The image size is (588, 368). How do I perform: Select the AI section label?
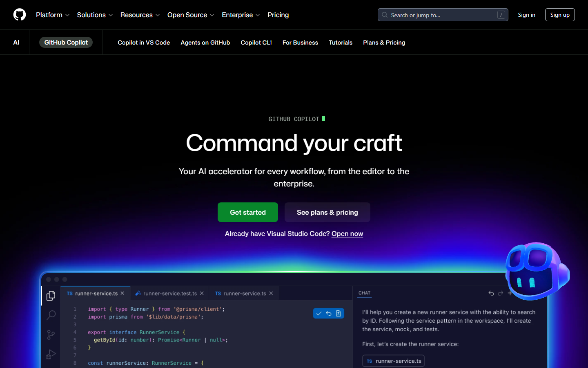(16, 43)
